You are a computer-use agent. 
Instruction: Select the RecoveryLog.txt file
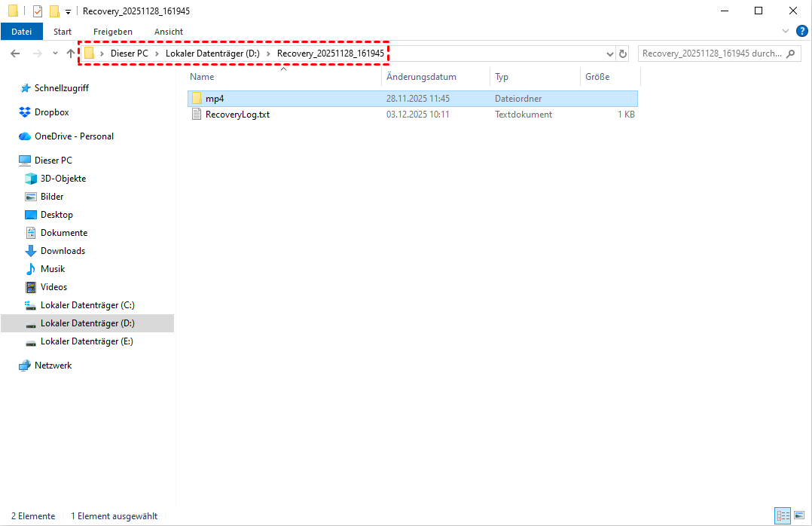pyautogui.click(x=237, y=115)
